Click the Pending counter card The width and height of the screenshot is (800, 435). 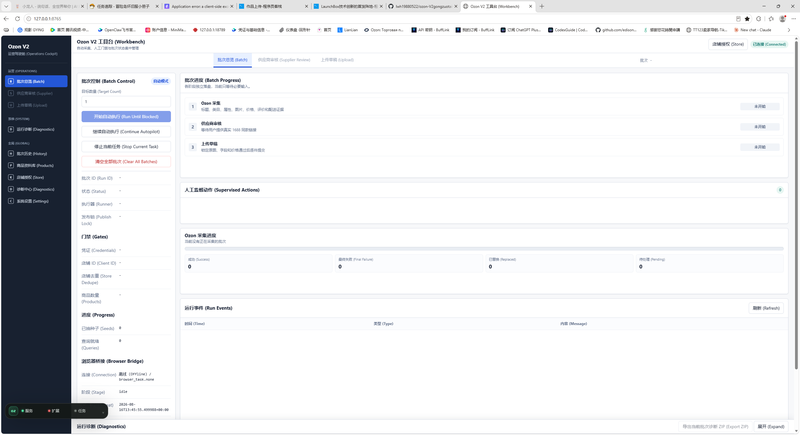click(x=710, y=263)
